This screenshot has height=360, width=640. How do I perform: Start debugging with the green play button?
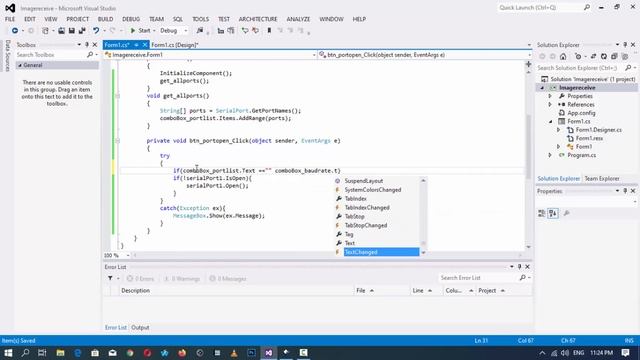[x=133, y=31]
